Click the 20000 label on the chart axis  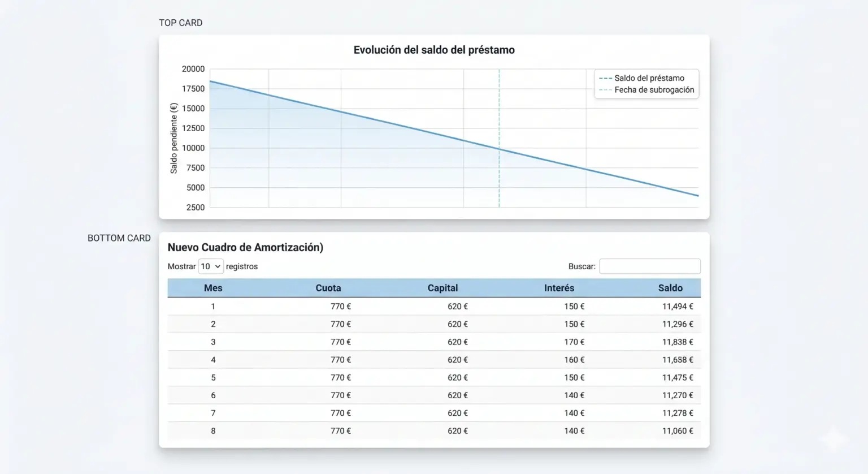[193, 69]
